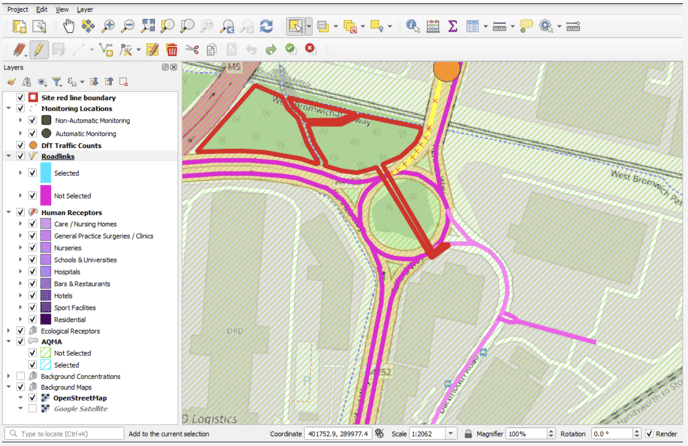
Task: Click the Zoom Last icon
Action: coord(227,26)
